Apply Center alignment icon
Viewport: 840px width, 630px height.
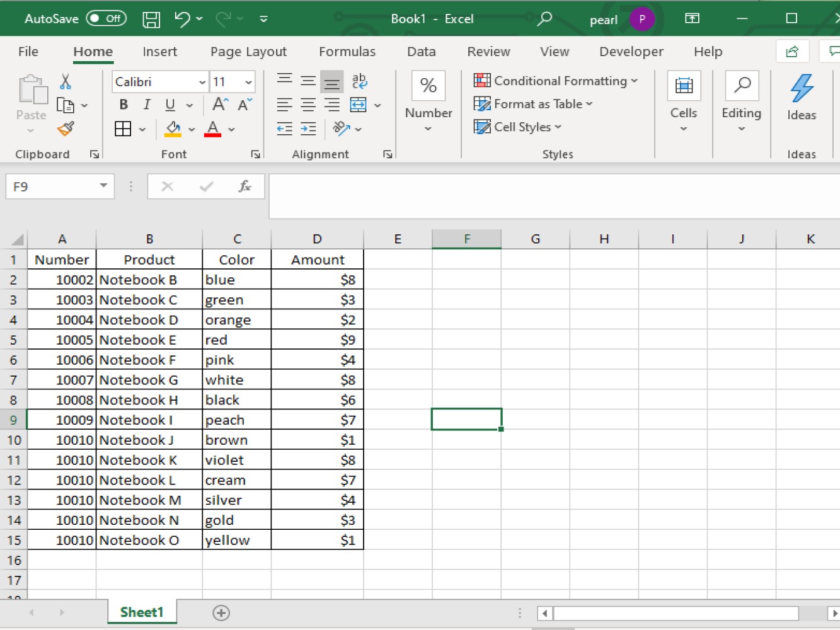308,105
